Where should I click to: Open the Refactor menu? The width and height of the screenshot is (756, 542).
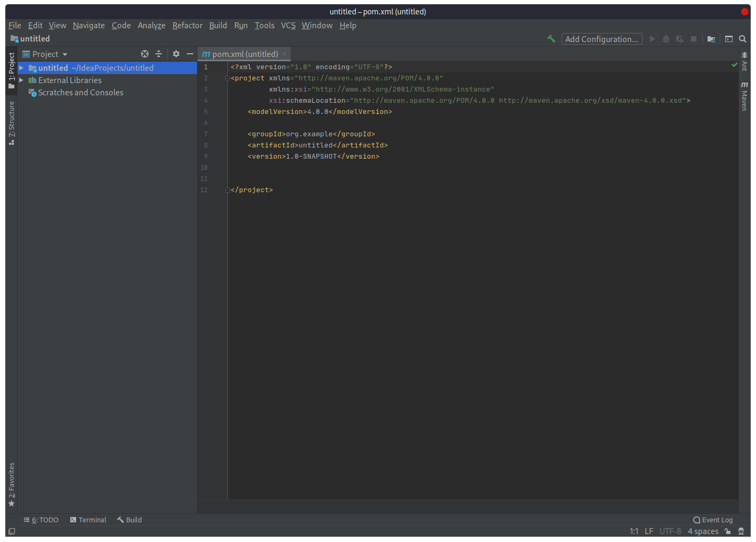pyautogui.click(x=187, y=26)
